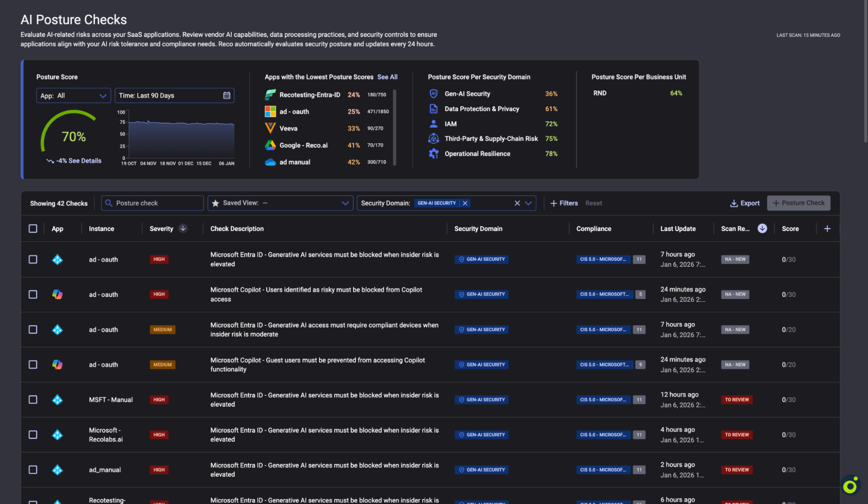Open the App: All dropdown
Image resolution: width=868 pixels, height=504 pixels.
click(x=73, y=96)
